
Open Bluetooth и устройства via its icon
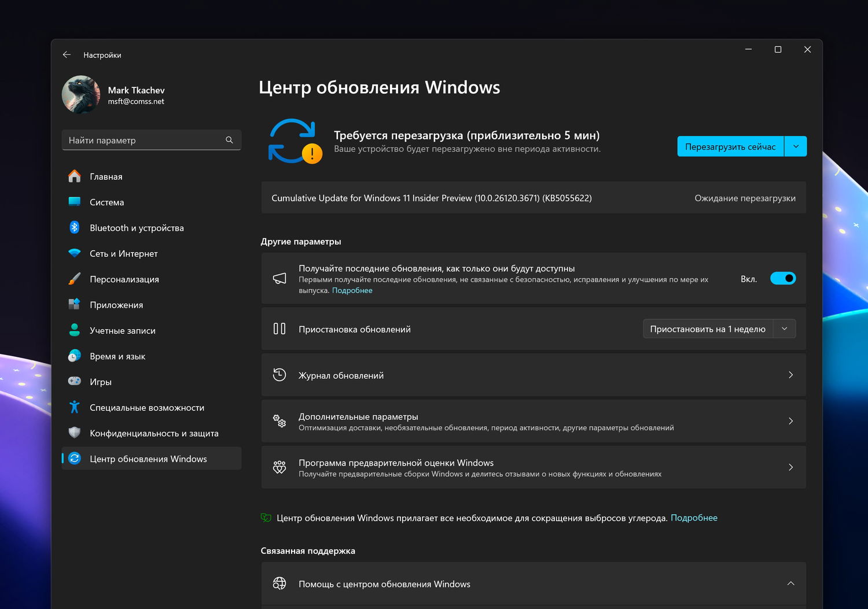pos(75,228)
